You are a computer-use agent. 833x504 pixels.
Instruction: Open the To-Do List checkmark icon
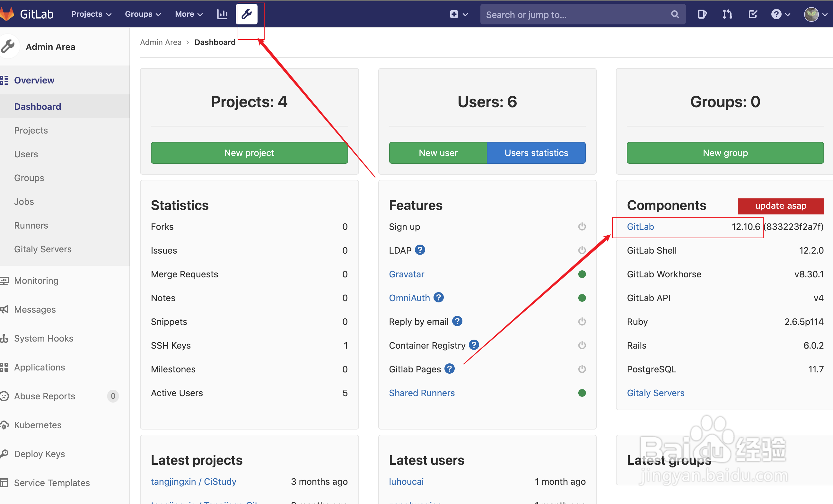point(752,14)
